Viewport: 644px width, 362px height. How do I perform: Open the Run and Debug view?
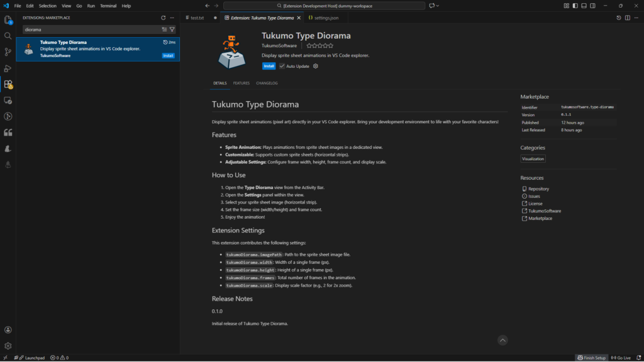[x=8, y=68]
